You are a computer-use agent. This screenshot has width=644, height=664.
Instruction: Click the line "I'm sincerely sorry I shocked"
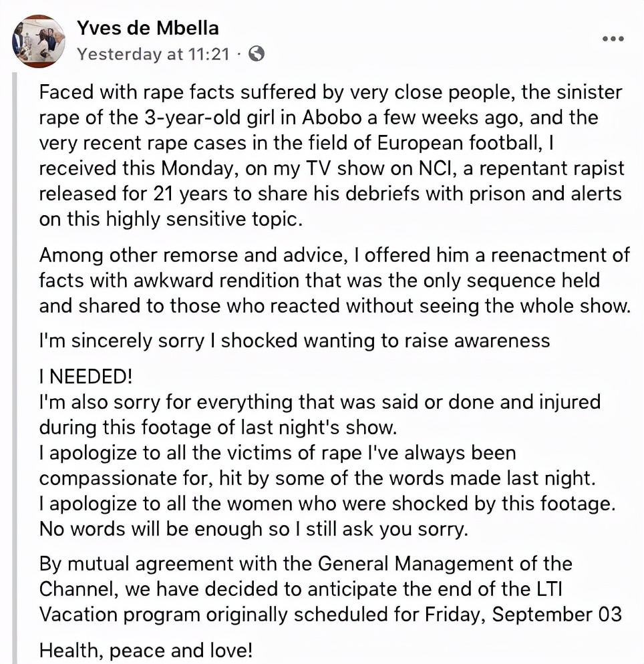(294, 340)
